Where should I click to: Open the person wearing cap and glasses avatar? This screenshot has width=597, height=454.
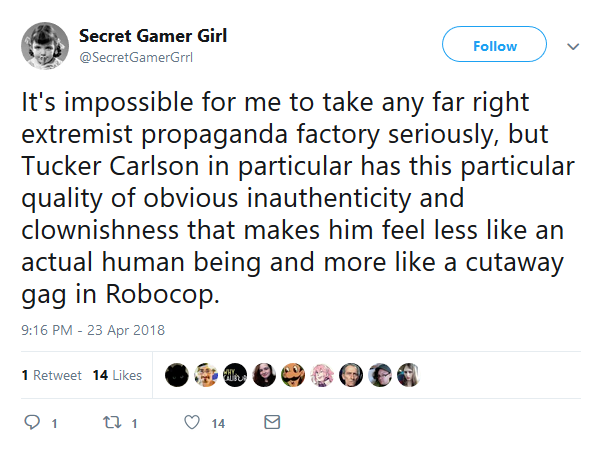[380, 375]
